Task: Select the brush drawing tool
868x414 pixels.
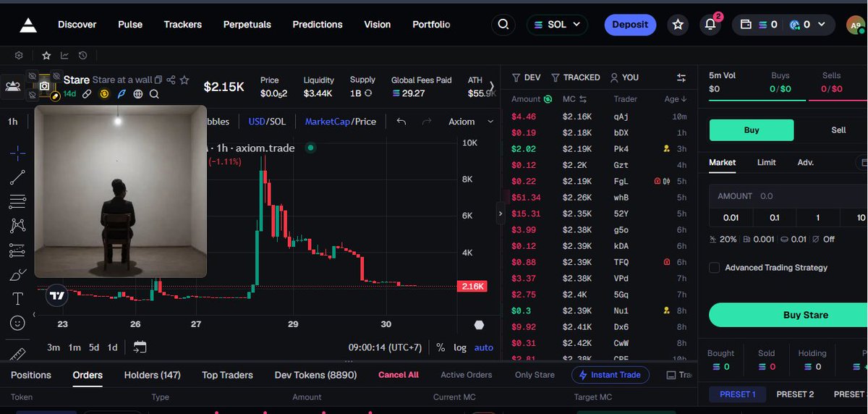Action: click(x=18, y=275)
